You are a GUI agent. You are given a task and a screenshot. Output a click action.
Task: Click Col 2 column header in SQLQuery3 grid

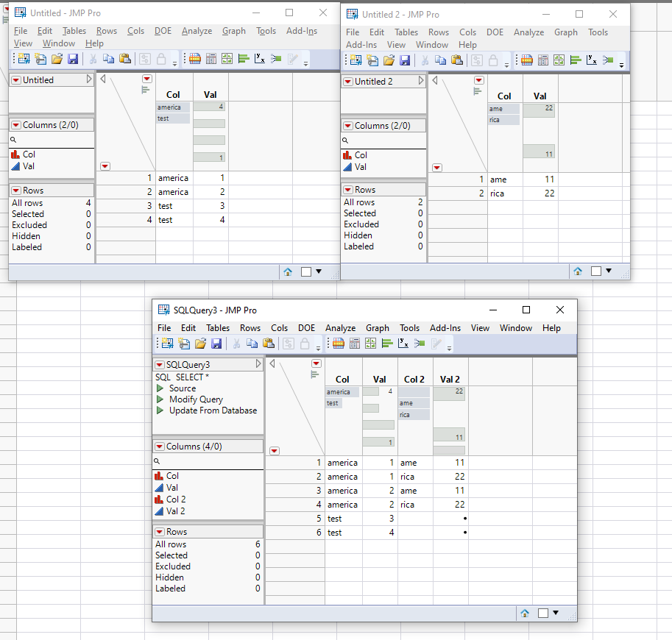(x=414, y=379)
